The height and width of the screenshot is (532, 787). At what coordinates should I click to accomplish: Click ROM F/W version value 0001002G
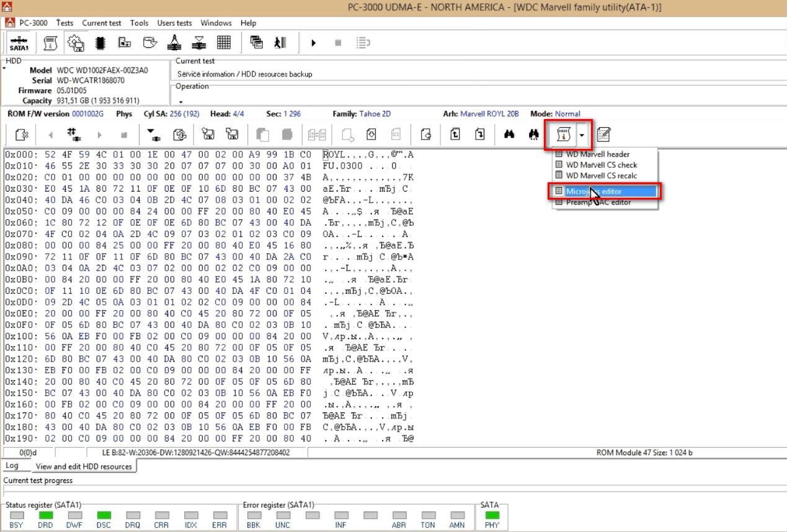coord(88,113)
